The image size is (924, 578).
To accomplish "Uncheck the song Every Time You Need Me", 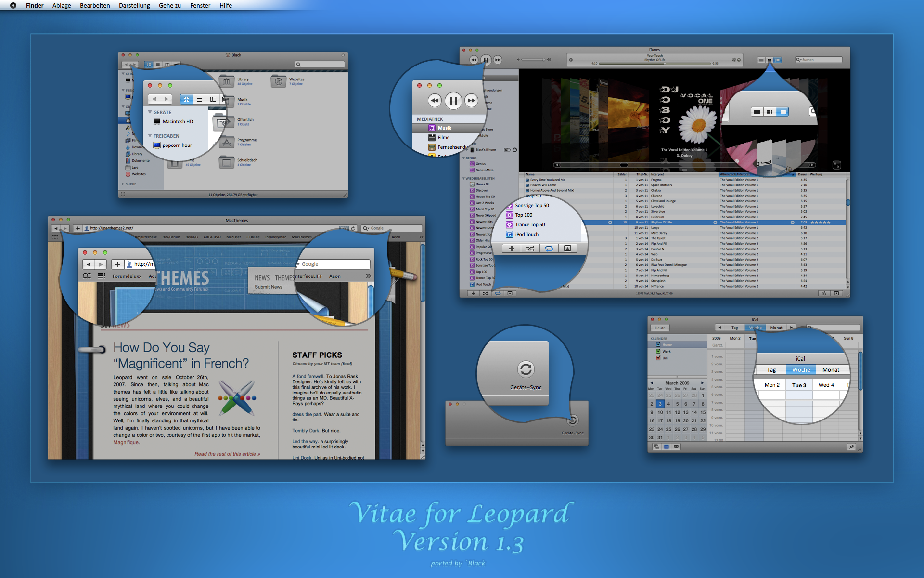I will coord(527,180).
